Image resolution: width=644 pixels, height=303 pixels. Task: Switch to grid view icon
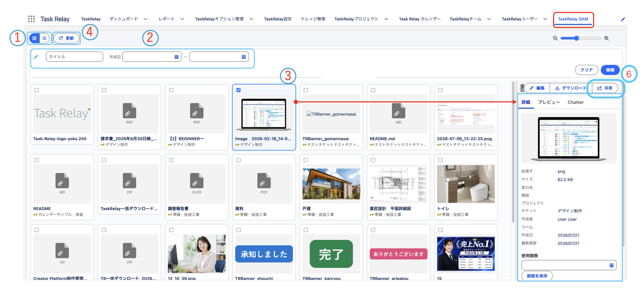pos(34,38)
